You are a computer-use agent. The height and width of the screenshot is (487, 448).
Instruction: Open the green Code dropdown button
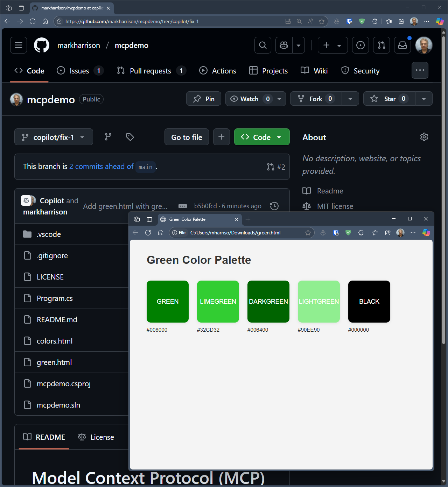pos(261,137)
